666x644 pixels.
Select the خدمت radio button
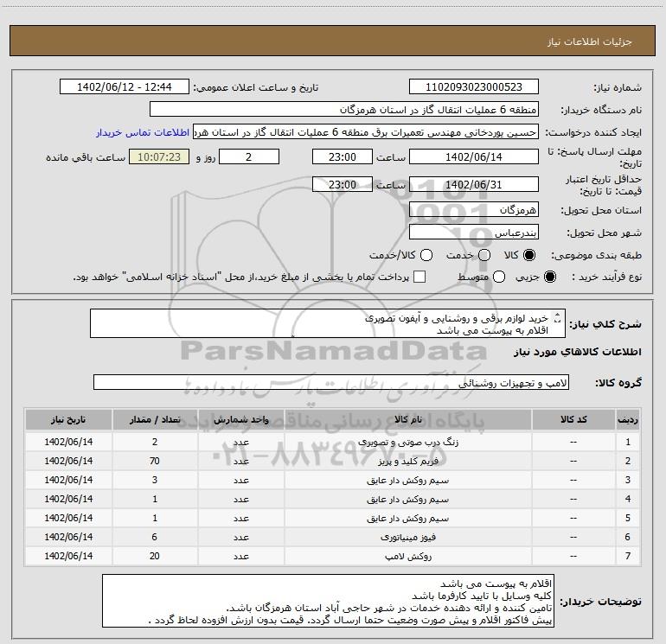pos(484,255)
